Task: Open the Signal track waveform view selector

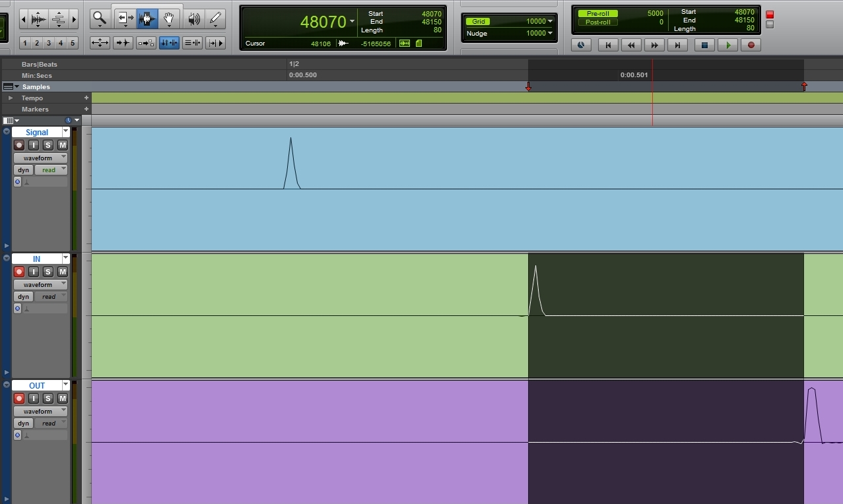Action: click(x=41, y=158)
